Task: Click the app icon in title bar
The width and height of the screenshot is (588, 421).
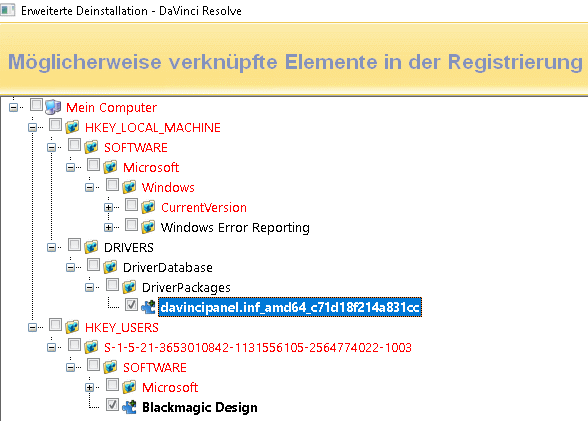Action: [x=8, y=10]
